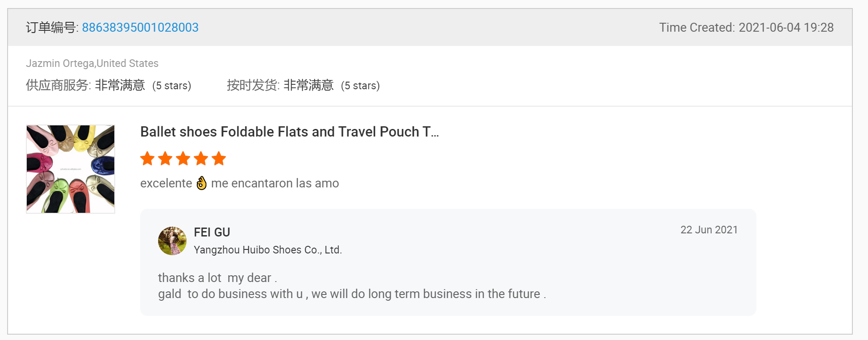Click the 供应商服务 supplier service rating
This screenshot has width=868, height=340.
108,85
